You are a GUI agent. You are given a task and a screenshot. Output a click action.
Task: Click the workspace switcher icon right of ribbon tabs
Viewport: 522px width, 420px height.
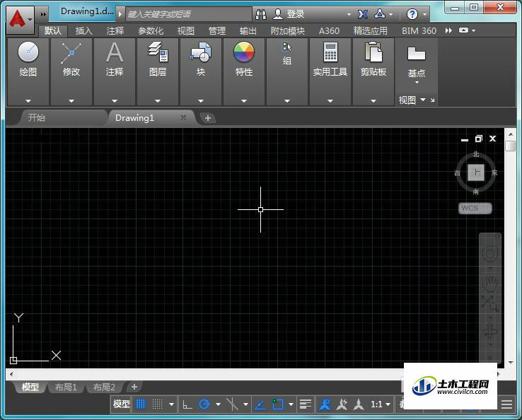click(x=464, y=30)
